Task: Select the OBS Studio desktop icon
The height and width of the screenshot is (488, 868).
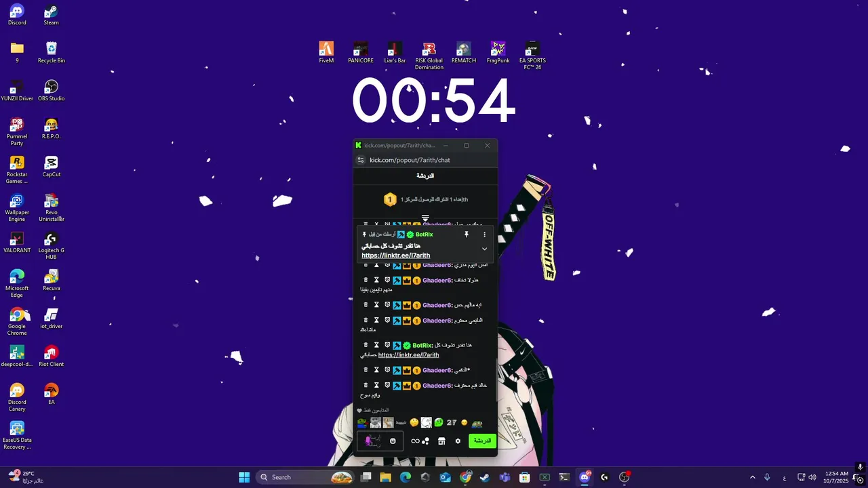Action: click(51, 91)
